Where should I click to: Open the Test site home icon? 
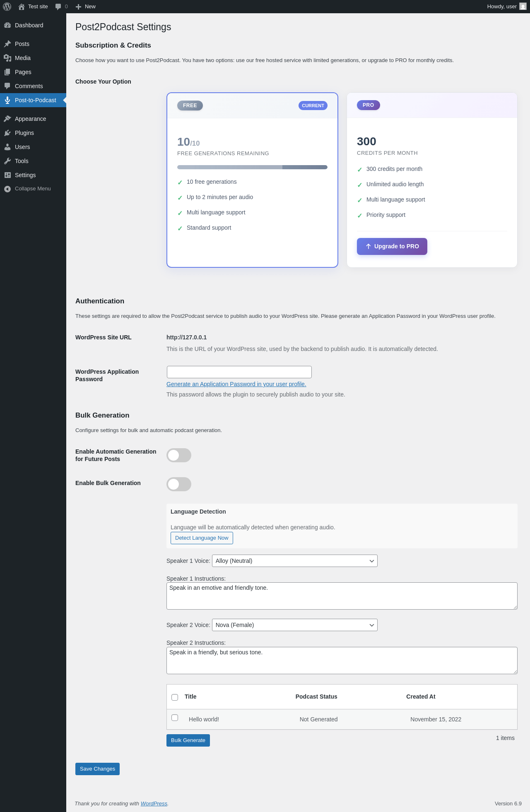pyautogui.click(x=22, y=7)
